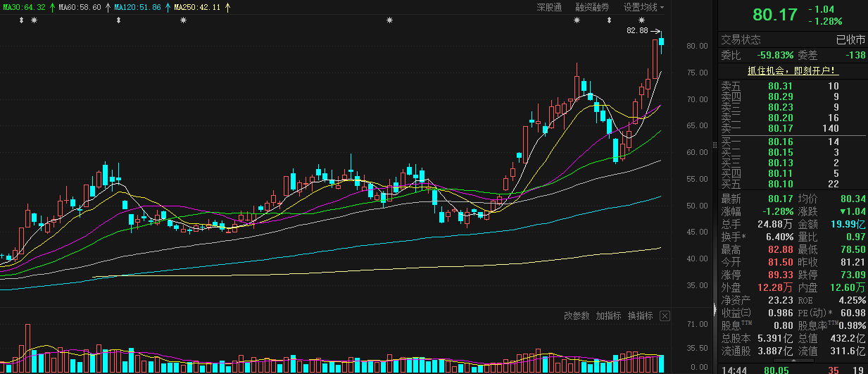Image resolution: width=868 pixels, height=374 pixels.
Task: Click the MA120 cyan up arrow
Action: point(167,7)
